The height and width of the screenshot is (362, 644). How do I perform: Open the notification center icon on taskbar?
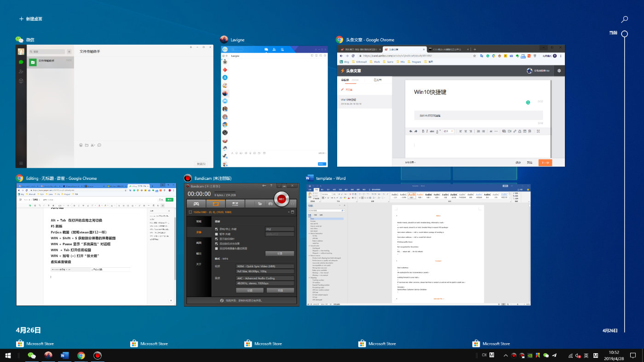[633, 355]
